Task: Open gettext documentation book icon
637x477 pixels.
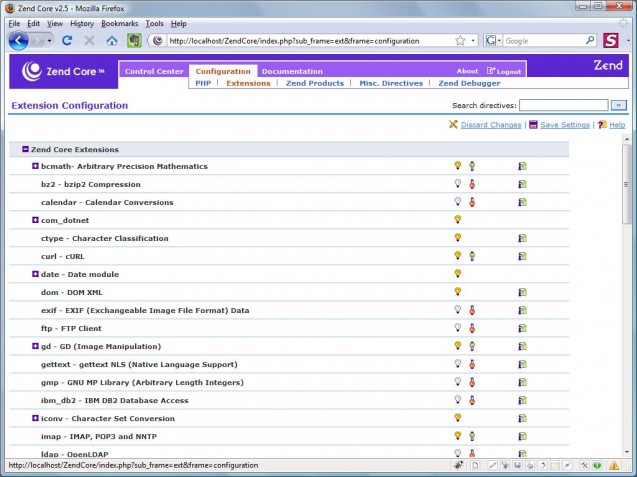Action: (522, 364)
